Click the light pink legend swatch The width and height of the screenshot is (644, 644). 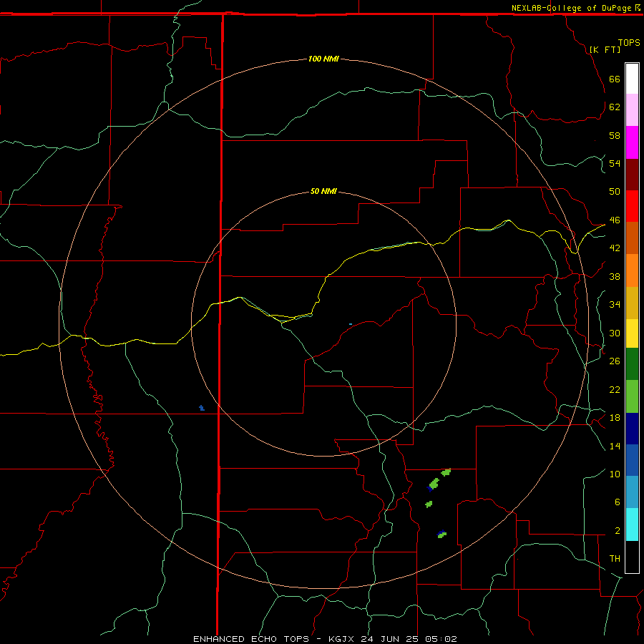632,109
